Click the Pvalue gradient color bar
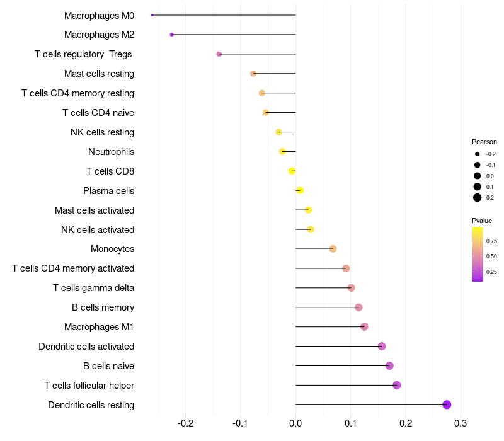504x441 pixels. 477,255
